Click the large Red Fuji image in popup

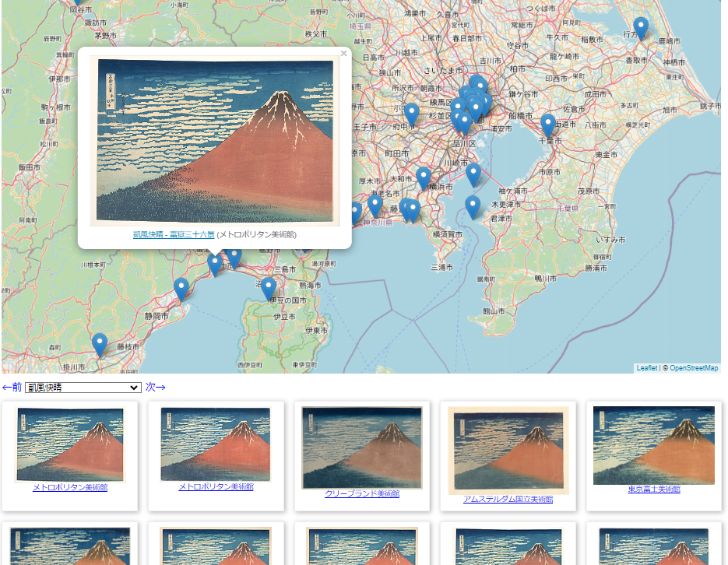click(215, 141)
